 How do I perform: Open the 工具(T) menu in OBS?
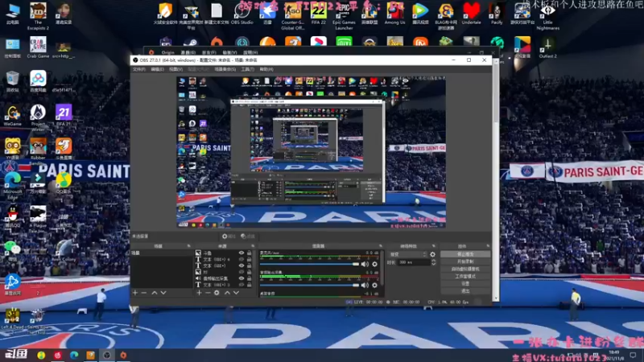coord(247,69)
